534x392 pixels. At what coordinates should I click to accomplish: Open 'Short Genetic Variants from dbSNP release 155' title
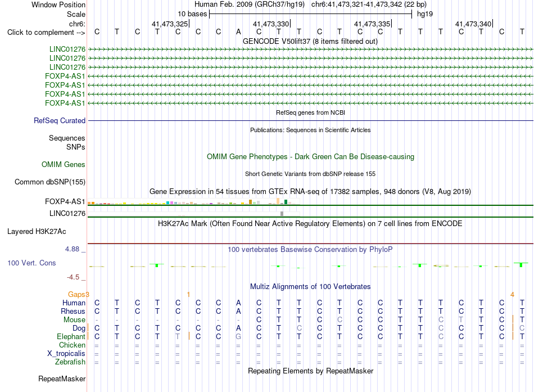click(310, 174)
